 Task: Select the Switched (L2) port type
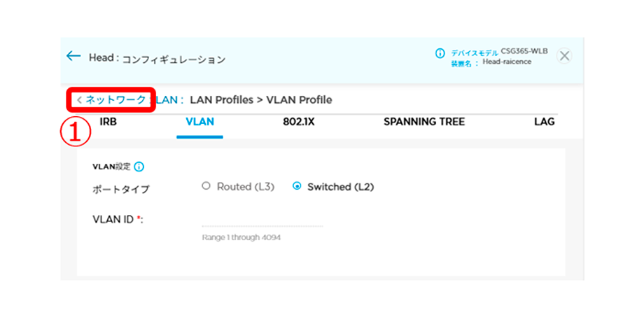[297, 186]
